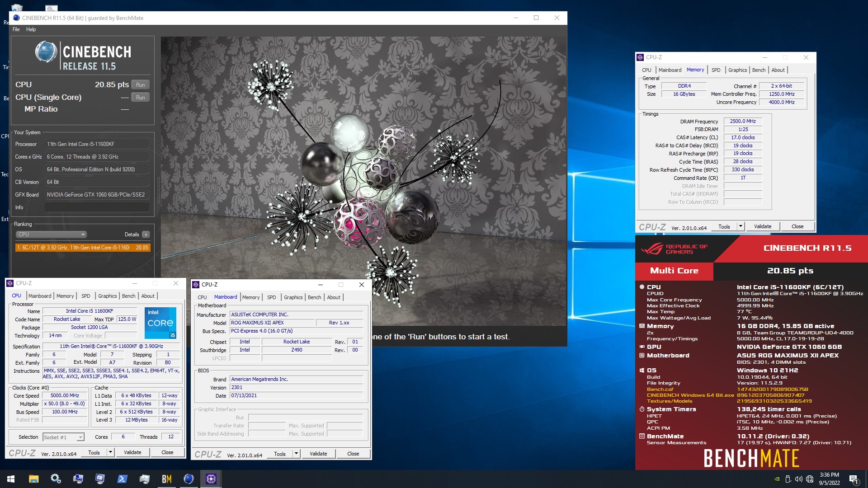
Task: Open the Ranking CPU dropdown
Action: pos(51,235)
